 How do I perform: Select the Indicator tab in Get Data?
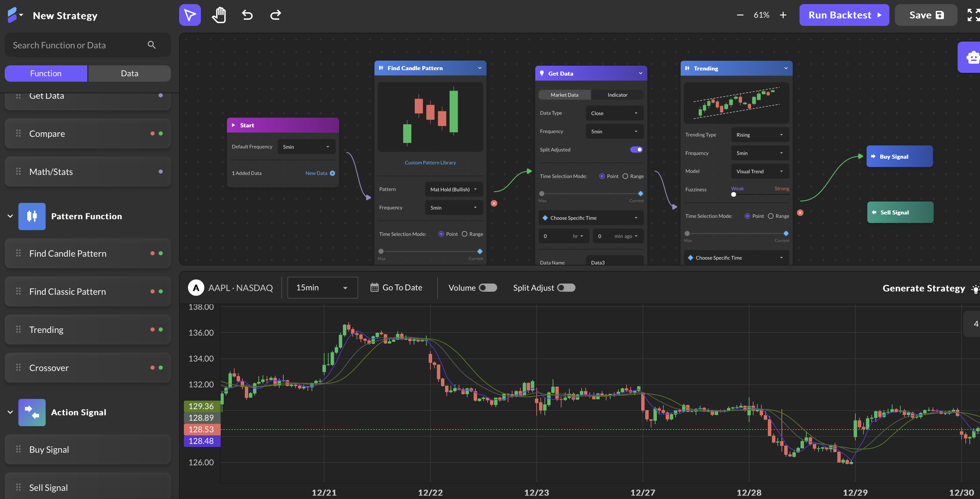tap(617, 95)
